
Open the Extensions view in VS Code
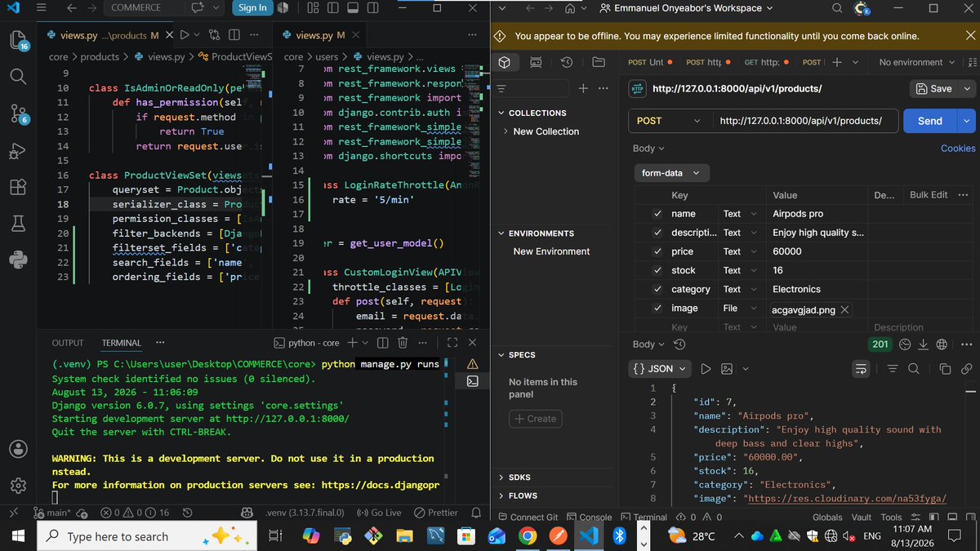[18, 187]
